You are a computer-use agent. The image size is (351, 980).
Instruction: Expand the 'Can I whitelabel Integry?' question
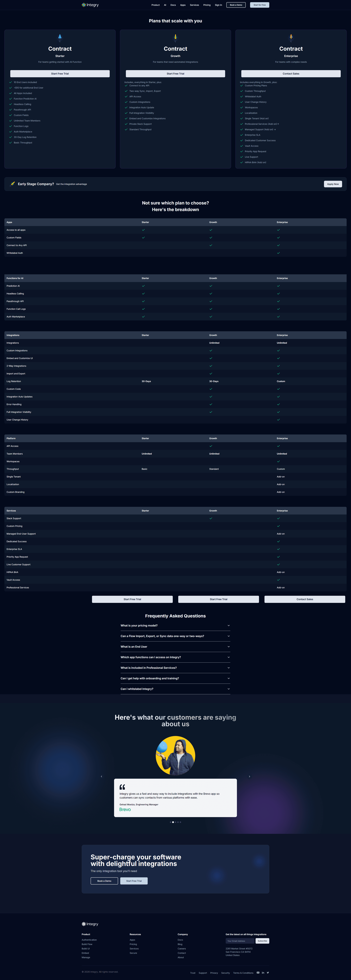175,689
